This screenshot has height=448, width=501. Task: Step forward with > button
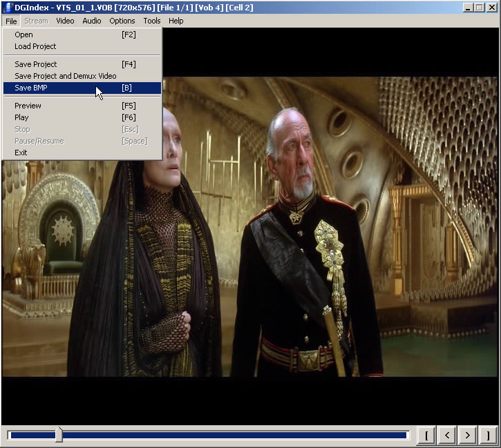point(467,436)
